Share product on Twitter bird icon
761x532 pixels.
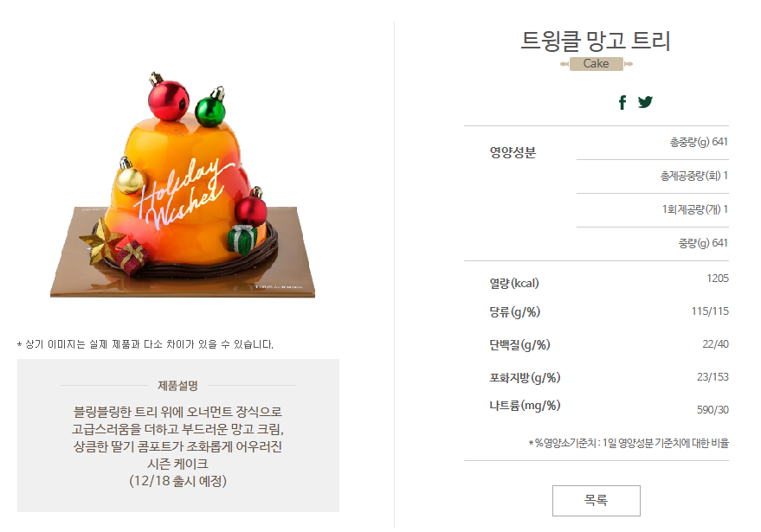[645, 102]
